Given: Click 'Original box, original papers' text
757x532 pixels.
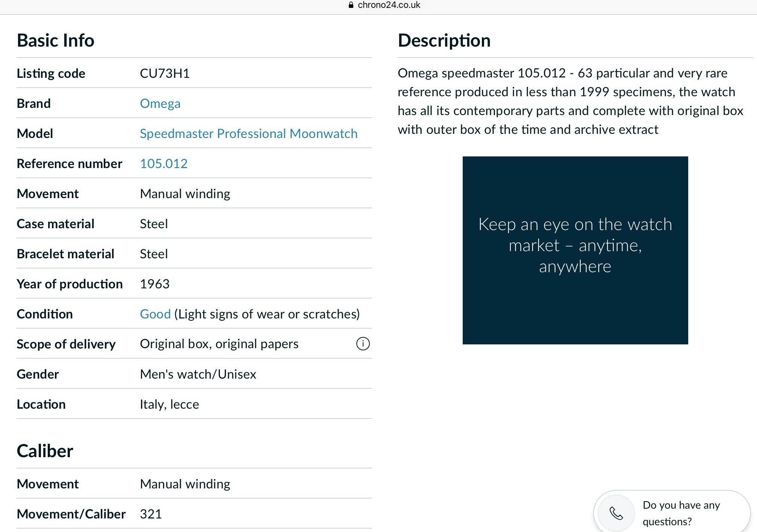Looking at the screenshot, I should coord(219,344).
